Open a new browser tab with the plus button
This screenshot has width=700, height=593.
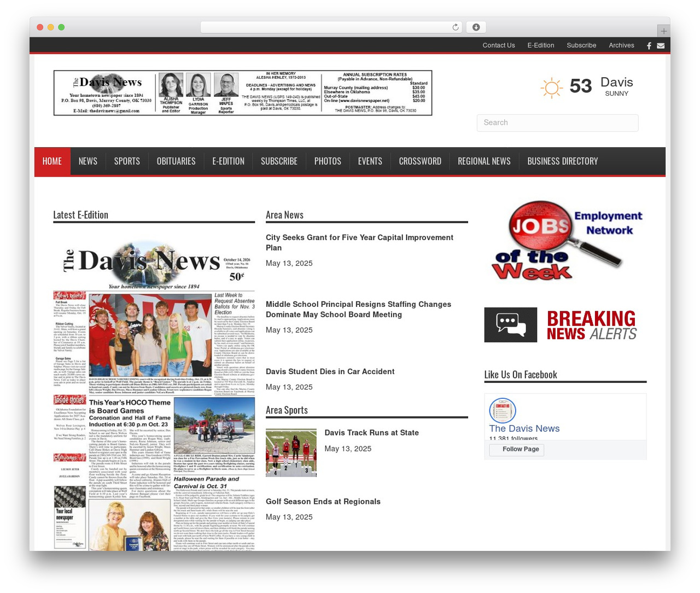tap(663, 31)
